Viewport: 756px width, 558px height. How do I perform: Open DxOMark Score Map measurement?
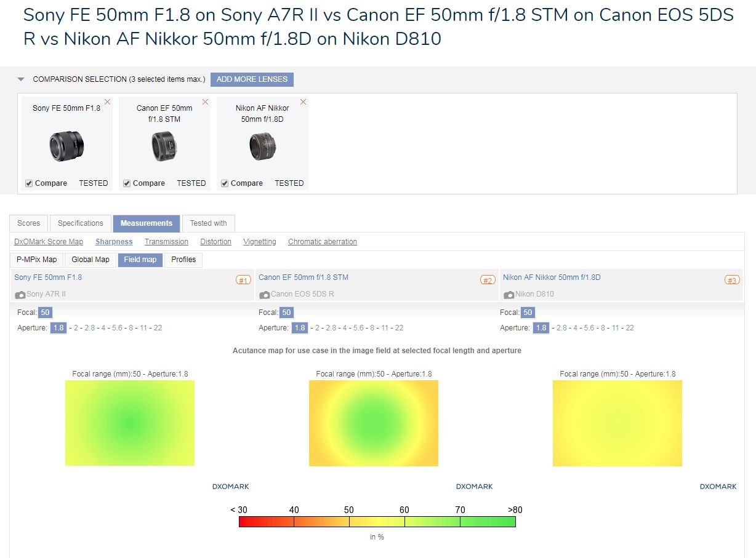click(49, 242)
